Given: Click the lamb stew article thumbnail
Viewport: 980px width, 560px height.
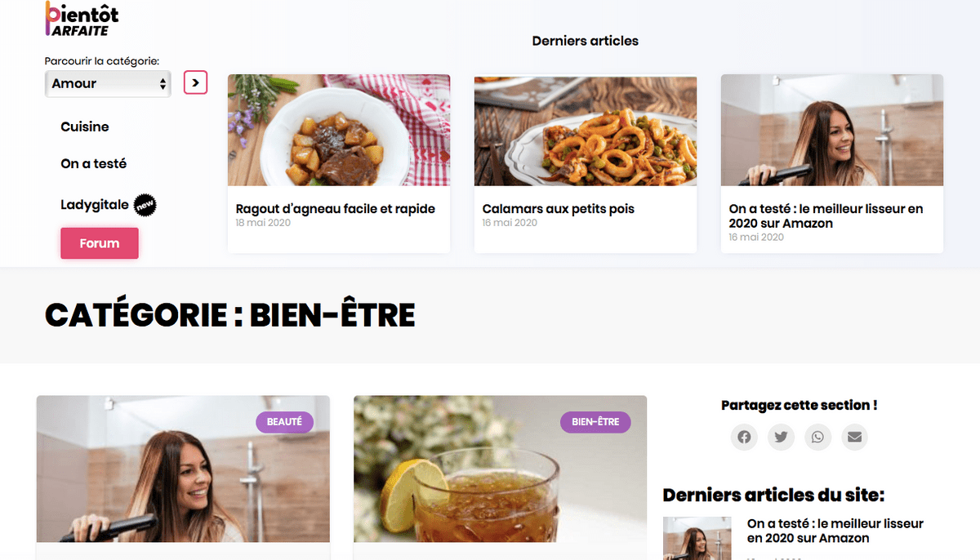Looking at the screenshot, I should point(339,130).
